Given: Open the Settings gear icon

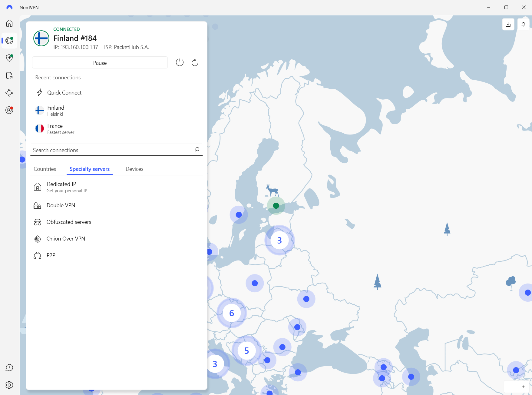Looking at the screenshot, I should (9, 385).
